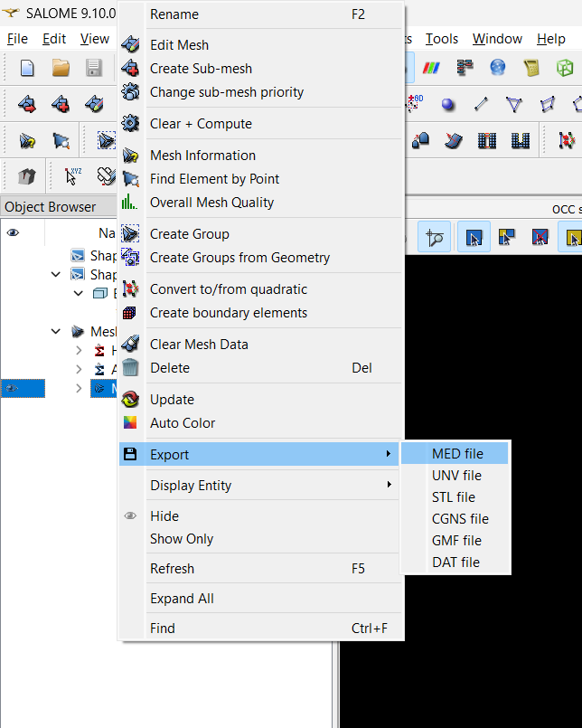The width and height of the screenshot is (582, 728).
Task: Choose CGNS file export option
Action: pyautogui.click(x=455, y=518)
